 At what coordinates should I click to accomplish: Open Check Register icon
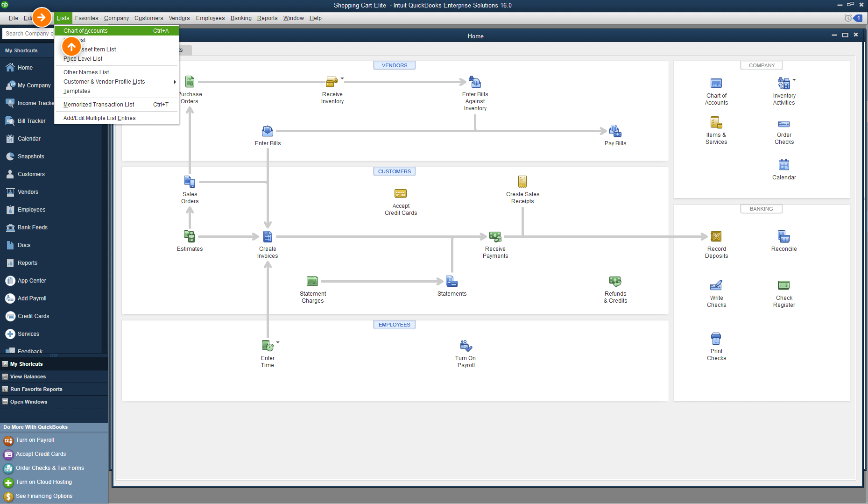coord(783,285)
